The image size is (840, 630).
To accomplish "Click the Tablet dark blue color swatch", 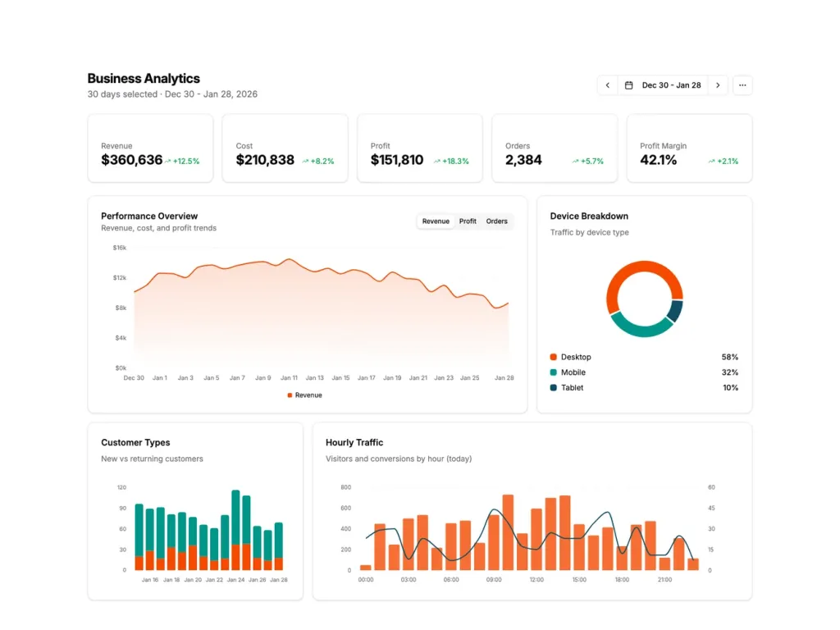I will [x=554, y=388].
